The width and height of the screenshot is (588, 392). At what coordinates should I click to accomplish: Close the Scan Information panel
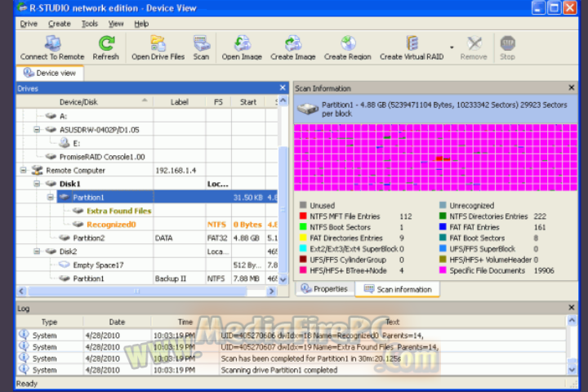pos(572,87)
